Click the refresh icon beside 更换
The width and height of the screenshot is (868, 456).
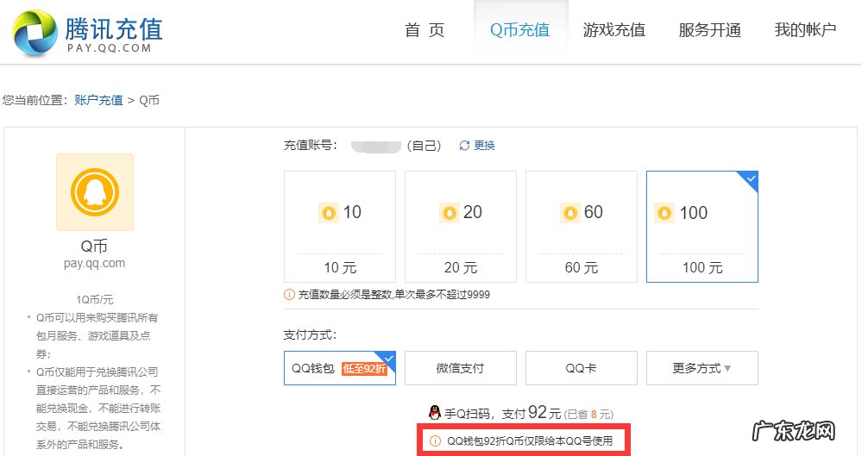pyautogui.click(x=464, y=146)
